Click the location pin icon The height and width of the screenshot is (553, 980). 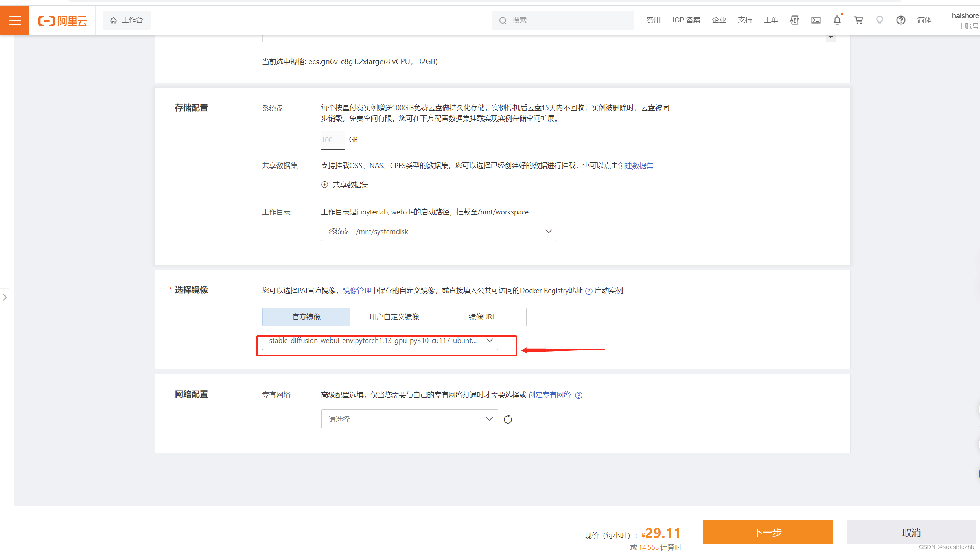pos(880,20)
